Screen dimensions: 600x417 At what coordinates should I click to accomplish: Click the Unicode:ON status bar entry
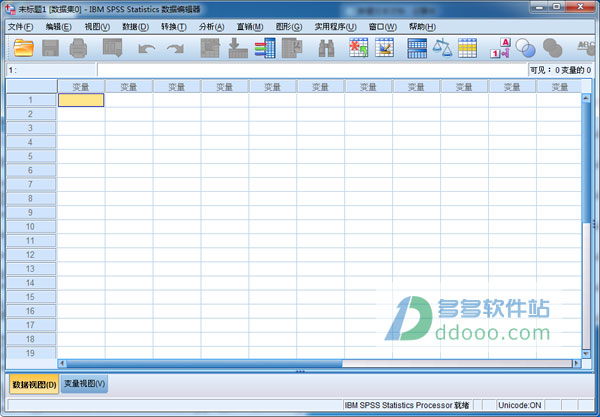pos(520,405)
